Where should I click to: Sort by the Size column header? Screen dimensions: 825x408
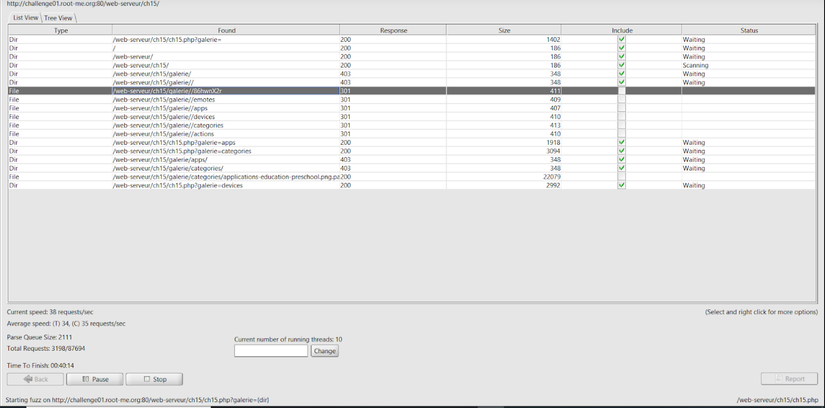[x=504, y=31]
